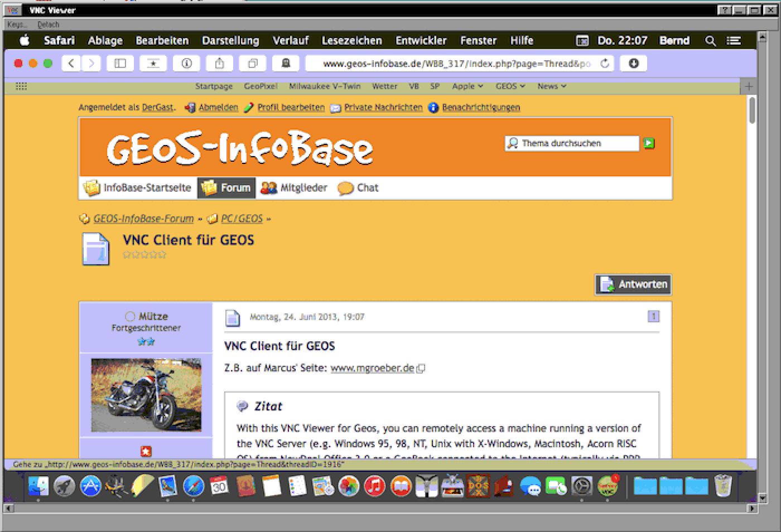The width and height of the screenshot is (781, 532).
Task: Expand the GEOS bookmarks folder dropdown
Action: click(510, 86)
